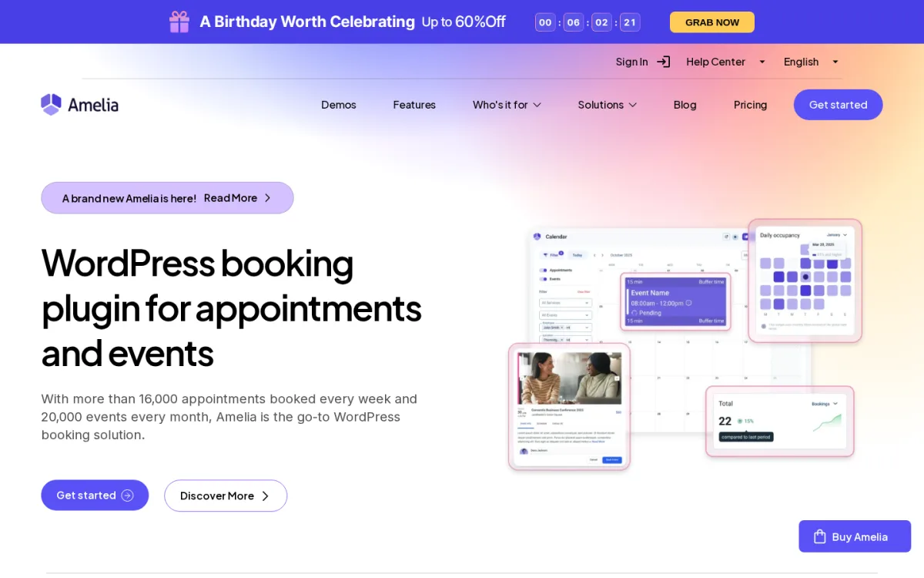
Task: Open the John Smith employee dropdown in the preview
Action: click(565, 328)
